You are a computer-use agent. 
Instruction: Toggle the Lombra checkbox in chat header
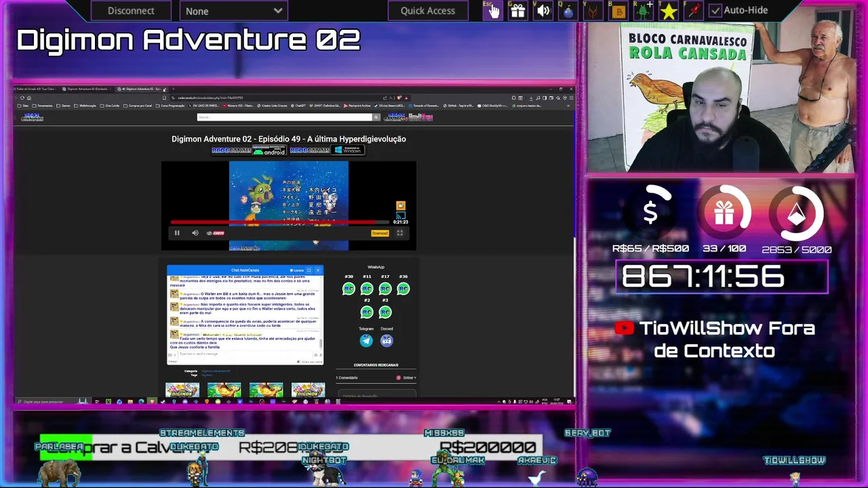click(x=291, y=270)
